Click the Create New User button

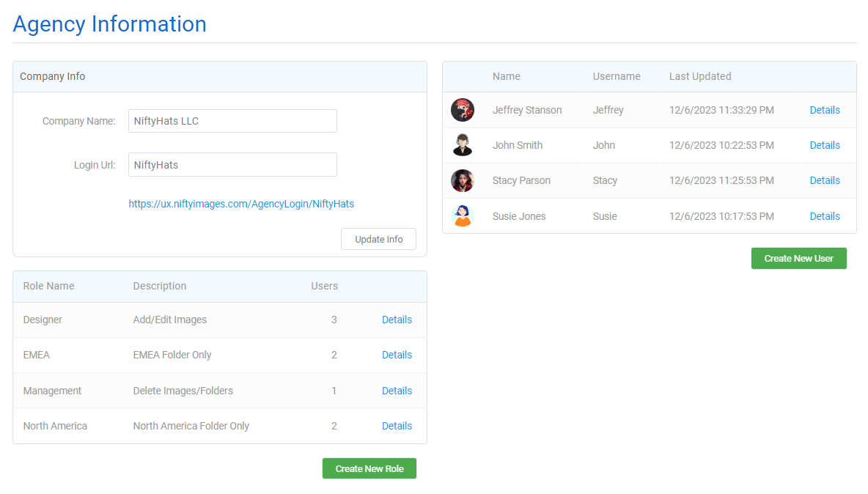tap(798, 258)
